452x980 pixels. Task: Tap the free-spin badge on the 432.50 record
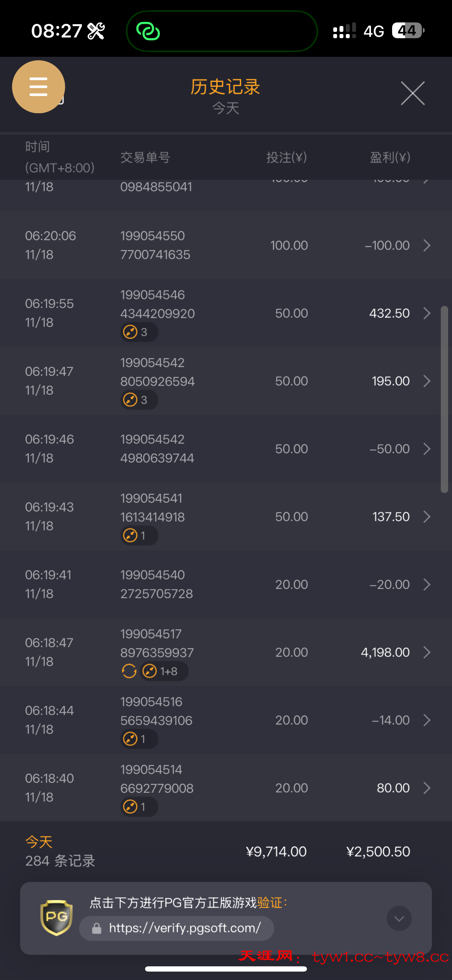point(139,332)
